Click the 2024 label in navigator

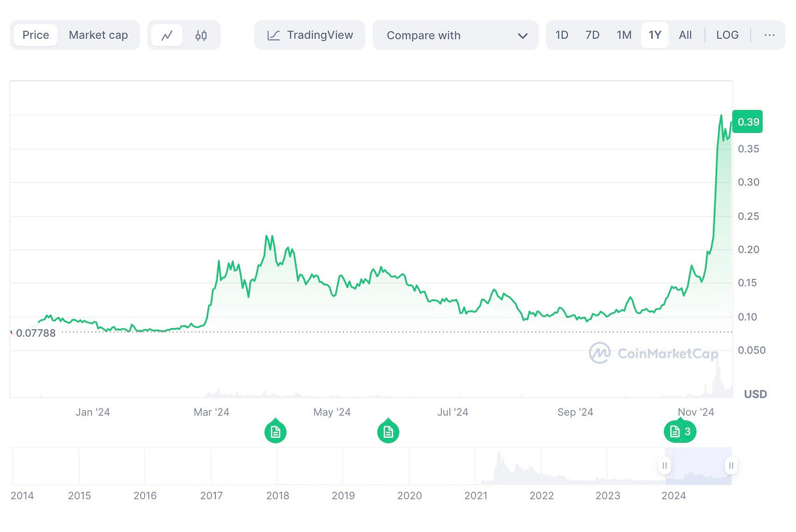674,496
